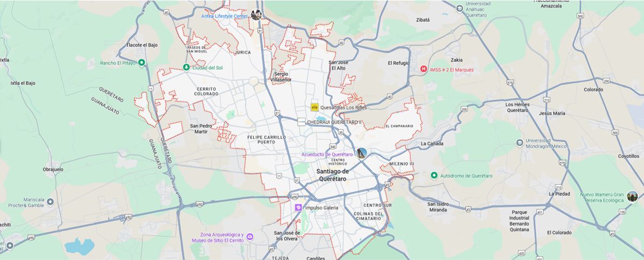This screenshot has height=260, width=644.
Task: Open the Quesadillas Los Rifles label
Action: (x=343, y=107)
